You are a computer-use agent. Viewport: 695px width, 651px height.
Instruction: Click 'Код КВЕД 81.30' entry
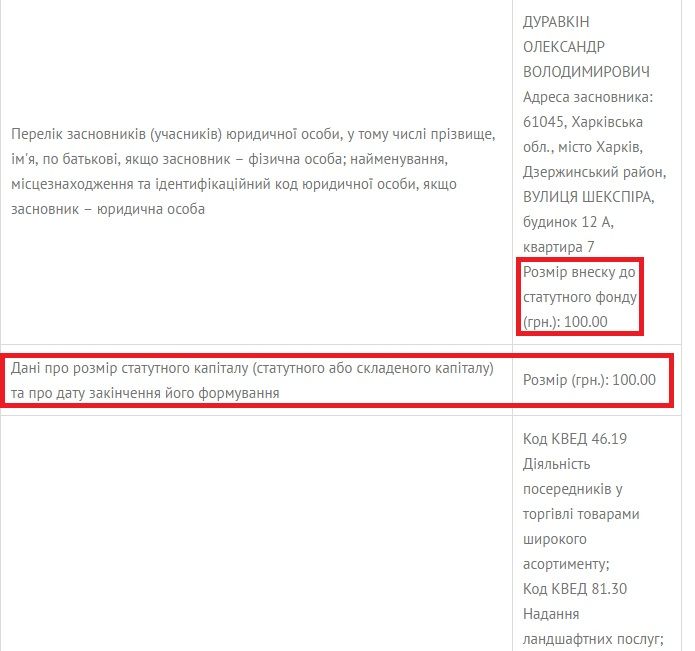574,589
